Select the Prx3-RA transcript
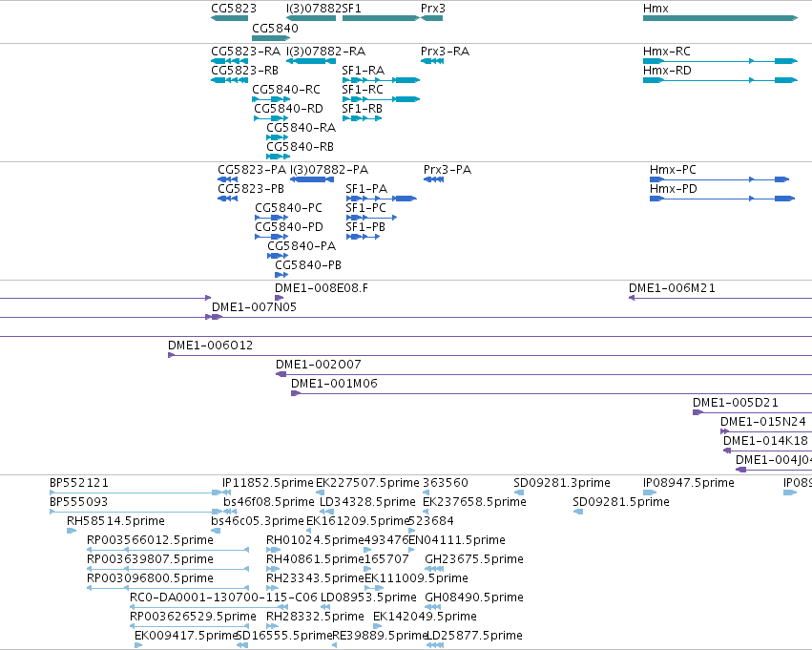The image size is (812, 650). (432, 61)
